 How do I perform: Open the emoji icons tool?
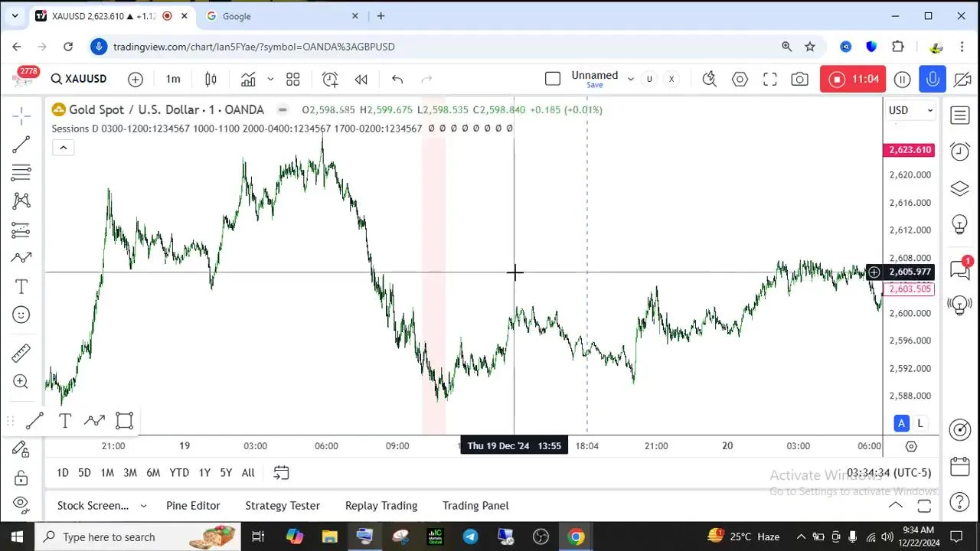21,315
